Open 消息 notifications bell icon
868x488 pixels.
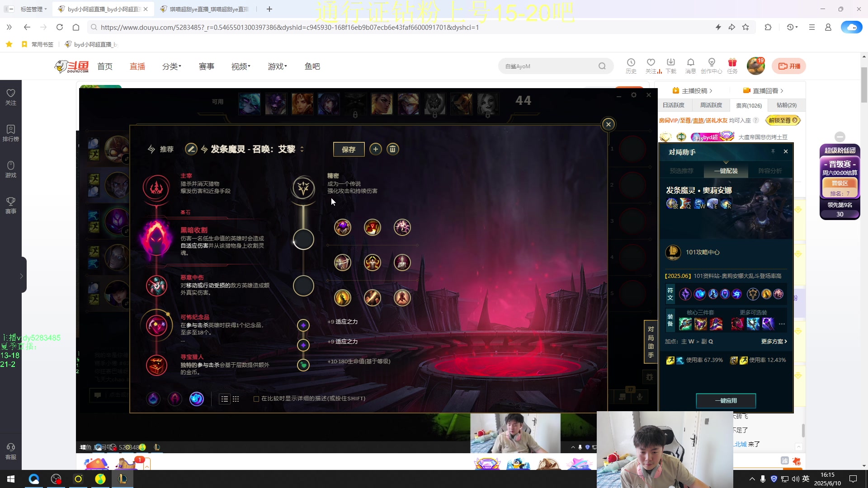click(691, 66)
